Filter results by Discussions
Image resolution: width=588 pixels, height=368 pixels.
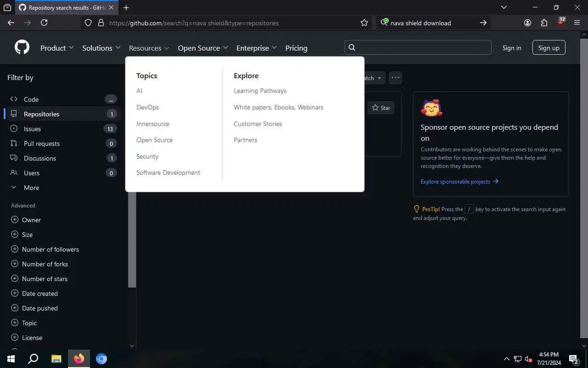pos(62,158)
